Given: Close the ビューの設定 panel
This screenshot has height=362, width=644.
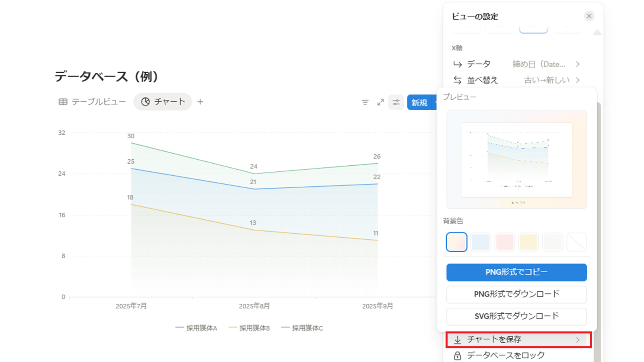Looking at the screenshot, I should tap(589, 16).
